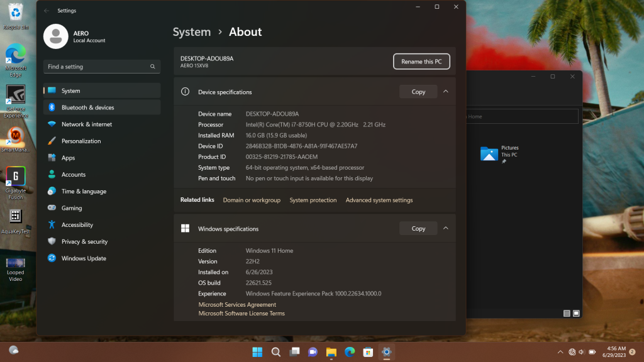
Task: Click the AERO user profile avatar
Action: (x=56, y=36)
